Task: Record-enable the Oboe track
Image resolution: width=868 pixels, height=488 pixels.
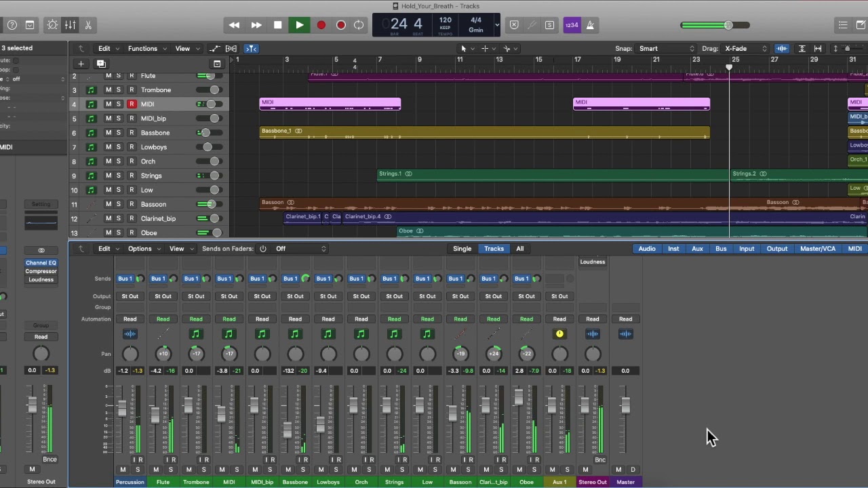Action: (x=132, y=233)
